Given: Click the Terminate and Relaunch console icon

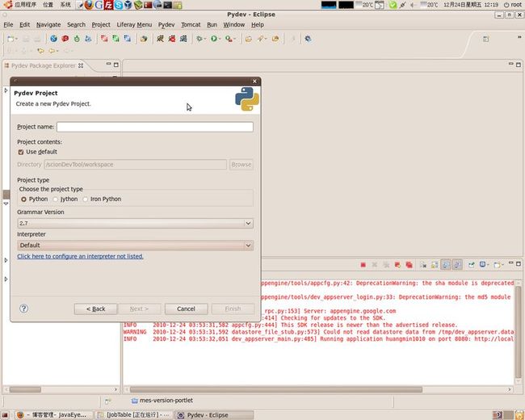Looking at the screenshot, I should pyautogui.click(x=397, y=265).
